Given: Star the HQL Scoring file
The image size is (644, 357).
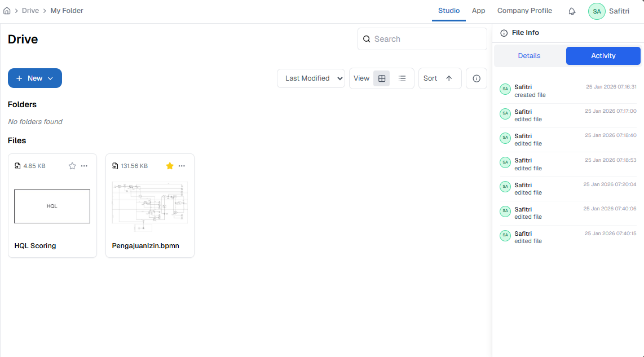Looking at the screenshot, I should [x=72, y=166].
